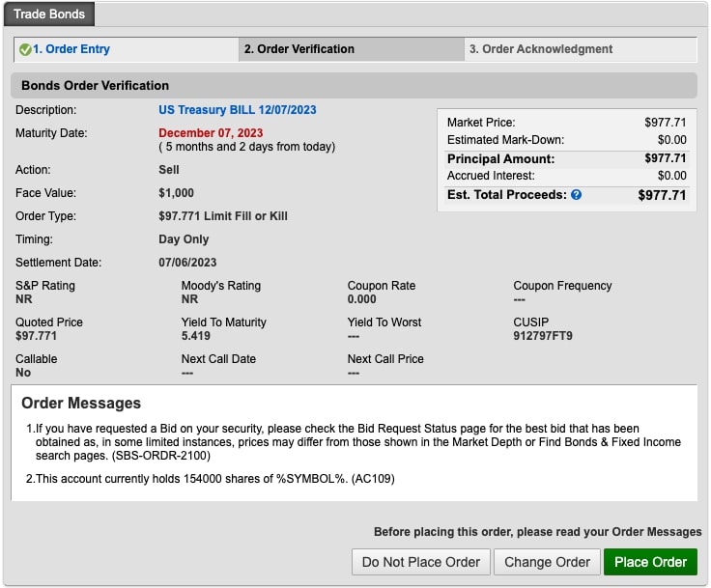The image size is (711, 588).
Task: Click the Quoted Price value $97.771
Action: click(37, 336)
